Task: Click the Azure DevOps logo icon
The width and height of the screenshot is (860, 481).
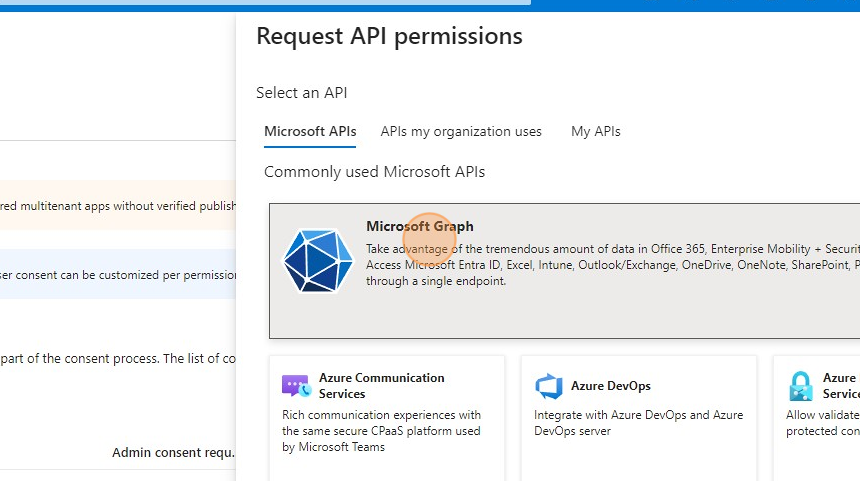Action: [x=549, y=386]
